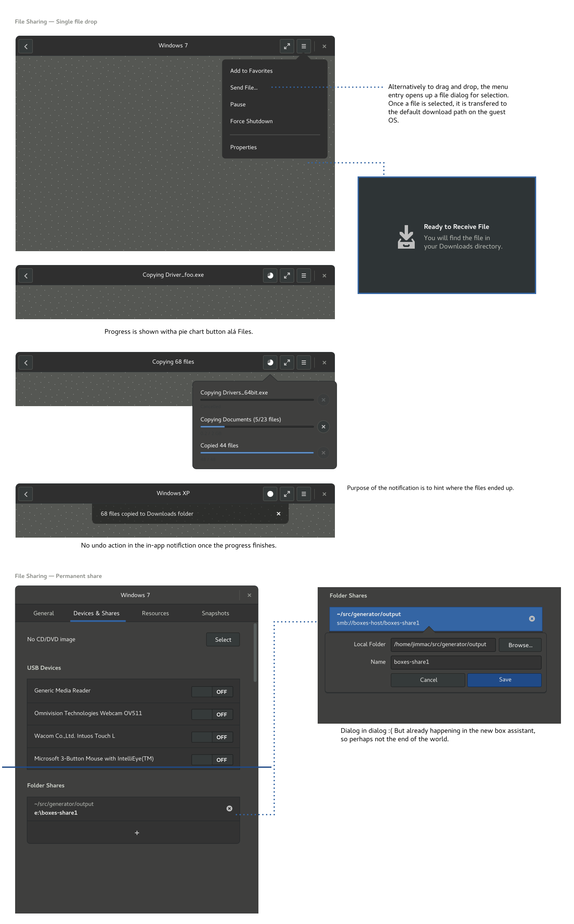Toggle fullscreen in Windows XP headerbar
Screen dimensions: 574x924
(x=287, y=494)
